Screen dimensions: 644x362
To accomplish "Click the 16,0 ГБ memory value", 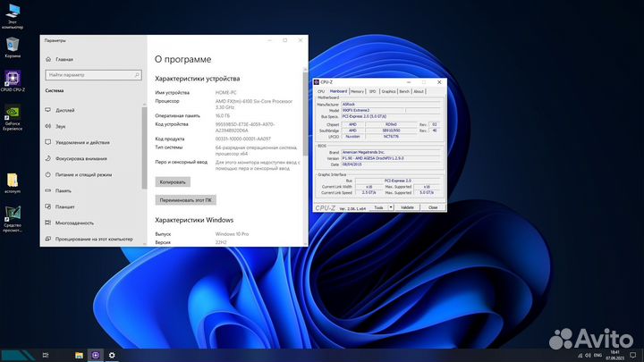I will [222, 115].
